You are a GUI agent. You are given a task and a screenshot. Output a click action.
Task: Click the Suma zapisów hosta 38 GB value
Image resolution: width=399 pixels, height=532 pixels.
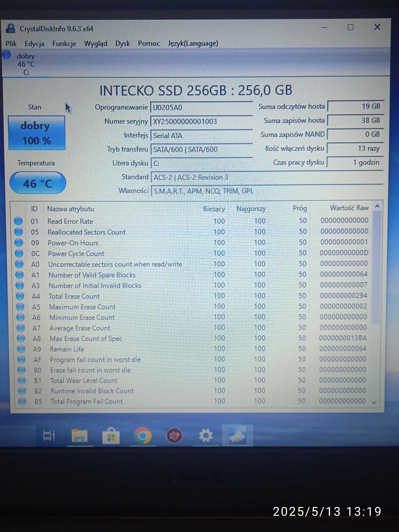click(x=356, y=120)
